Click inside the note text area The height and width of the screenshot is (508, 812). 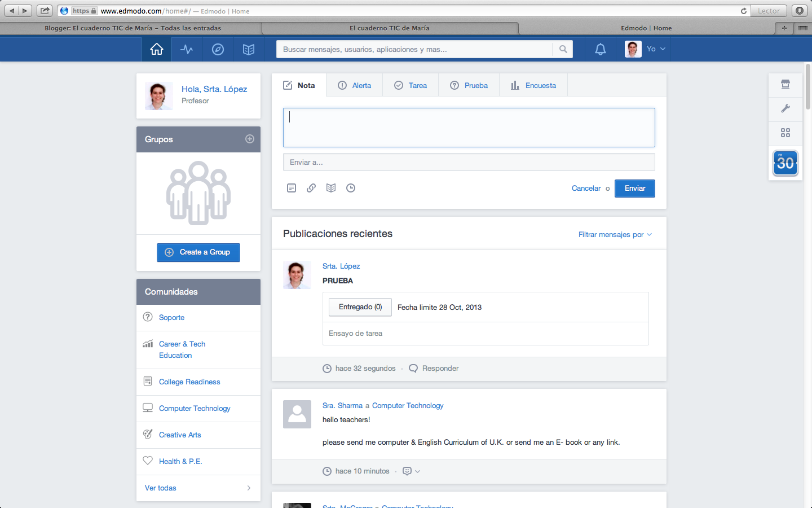click(x=469, y=128)
